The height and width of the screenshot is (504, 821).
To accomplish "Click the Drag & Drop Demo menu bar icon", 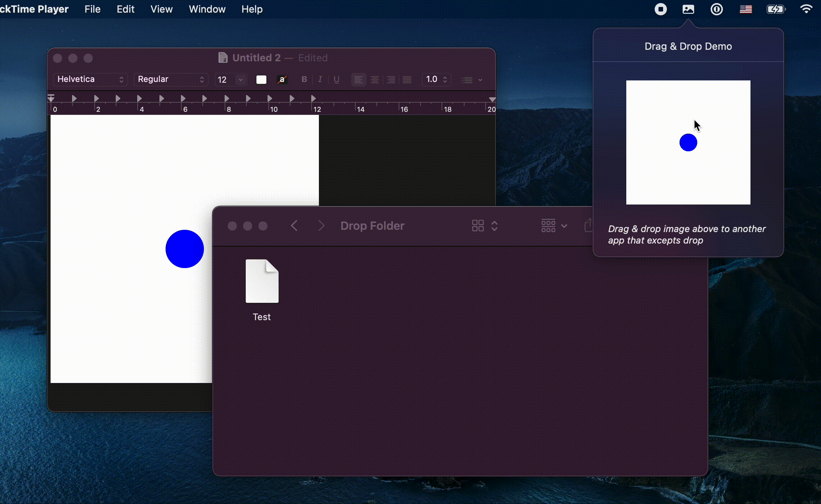I will 688,9.
